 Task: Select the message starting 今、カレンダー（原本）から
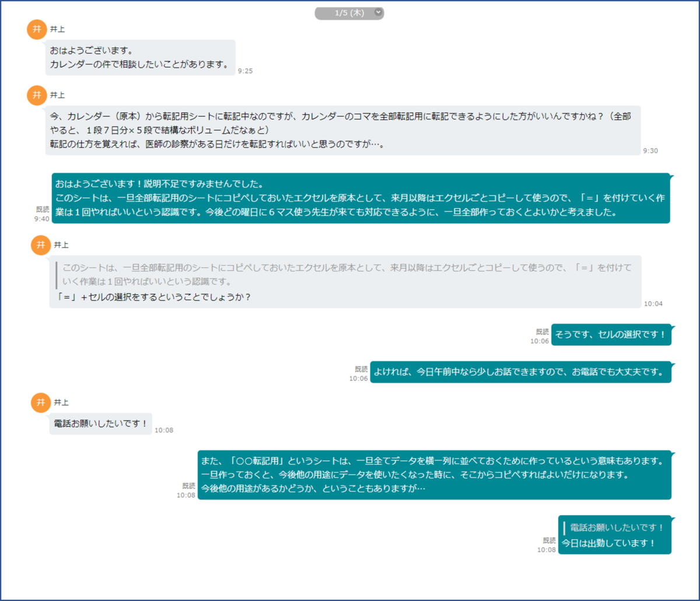(343, 130)
